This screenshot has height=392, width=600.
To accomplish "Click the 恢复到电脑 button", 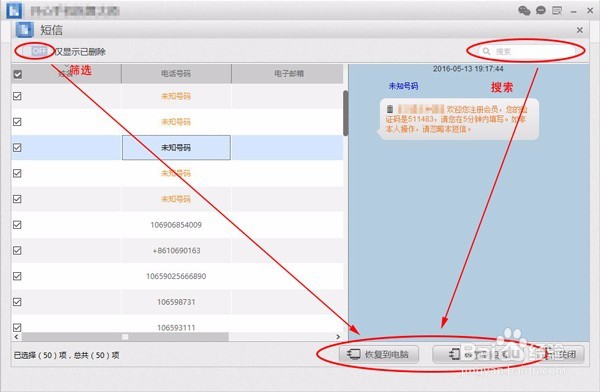I will [x=378, y=354].
